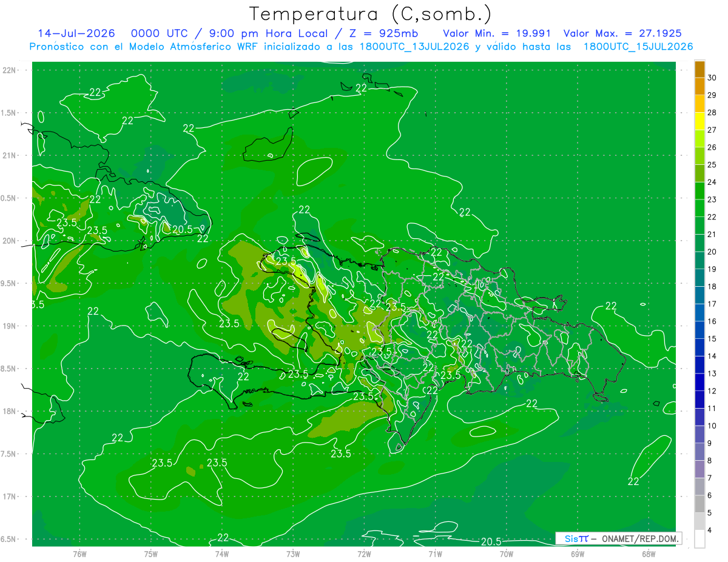
Task: Click the "19N" latitude axis label
Action: (10, 326)
